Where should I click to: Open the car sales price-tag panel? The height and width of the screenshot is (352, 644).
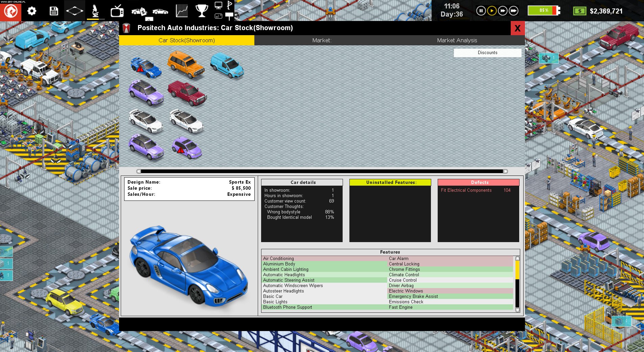pyautogui.click(x=139, y=10)
